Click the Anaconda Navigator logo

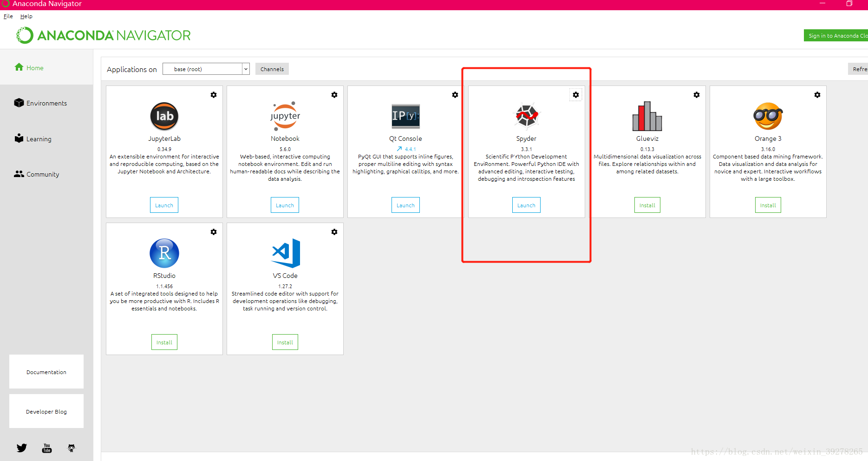103,35
